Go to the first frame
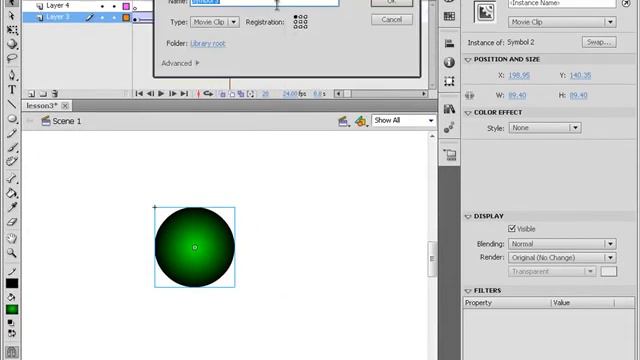The image size is (640, 360). [x=139, y=94]
